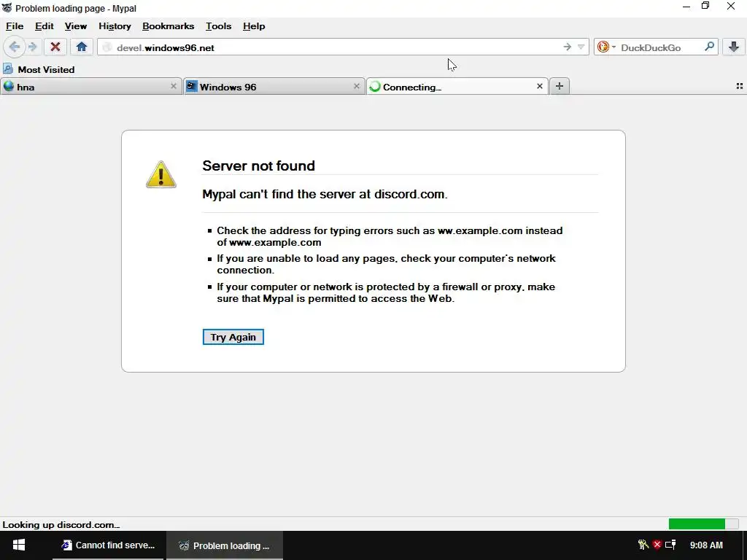Click the tip about firewall or proxy
The image size is (747, 560).
pyautogui.click(x=386, y=292)
